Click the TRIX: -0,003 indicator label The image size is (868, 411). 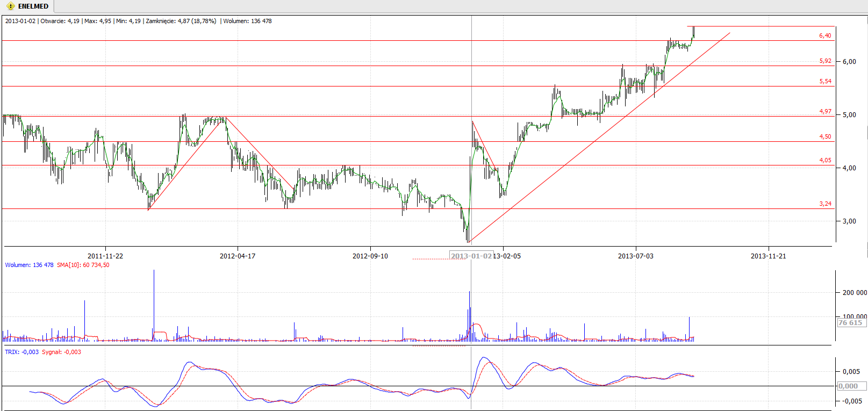point(21,352)
